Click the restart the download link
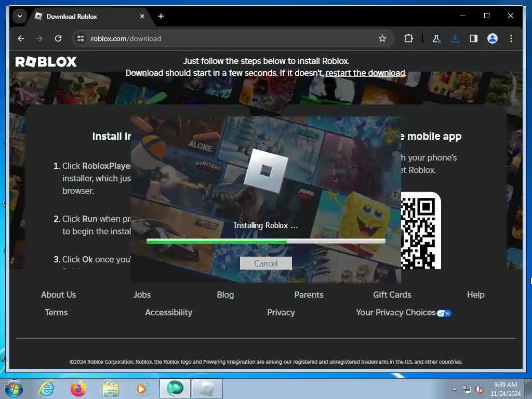Image resolution: width=532 pixels, height=399 pixels. [x=365, y=73]
